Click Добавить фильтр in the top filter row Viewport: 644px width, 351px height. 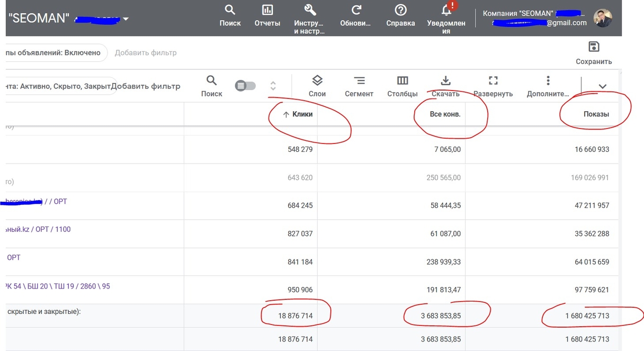point(146,53)
